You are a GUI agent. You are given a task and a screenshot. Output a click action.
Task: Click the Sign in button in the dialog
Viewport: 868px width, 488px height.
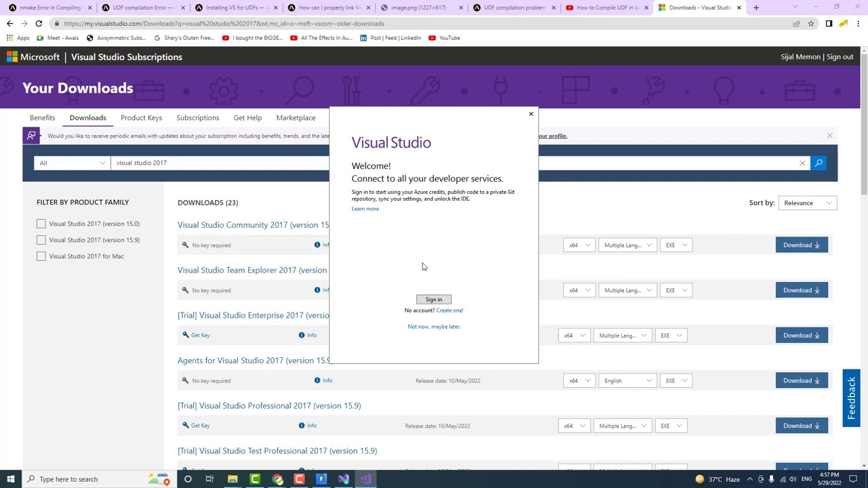click(434, 300)
